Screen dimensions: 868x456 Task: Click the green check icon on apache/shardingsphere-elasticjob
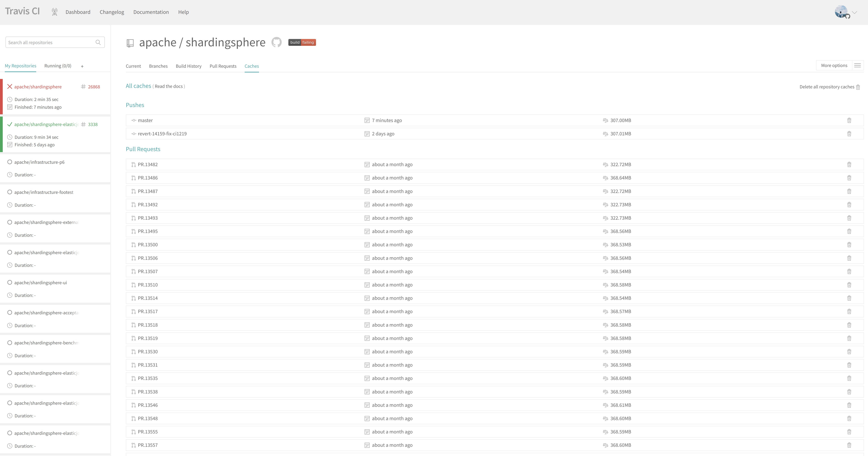[10, 124]
